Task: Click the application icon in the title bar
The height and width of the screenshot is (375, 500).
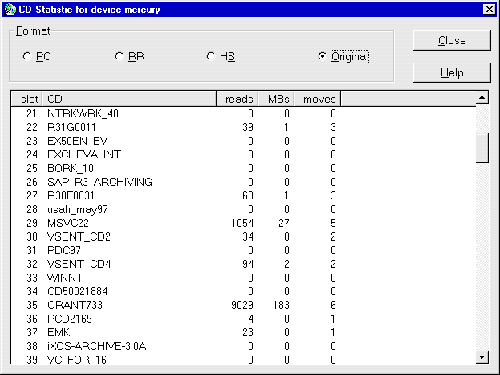Action: (x=11, y=9)
